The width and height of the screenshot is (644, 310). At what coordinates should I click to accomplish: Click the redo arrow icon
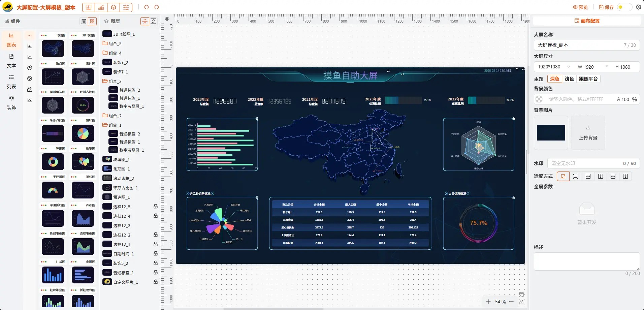157,7
